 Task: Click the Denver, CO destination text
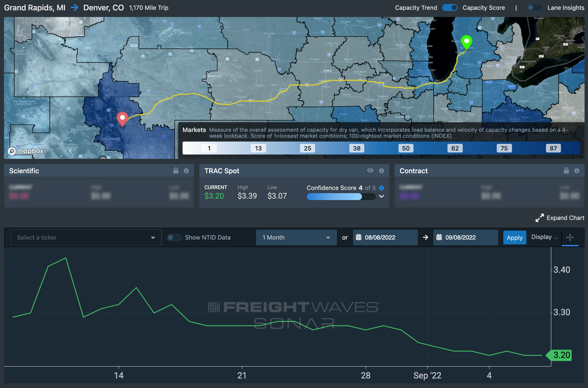(x=103, y=8)
